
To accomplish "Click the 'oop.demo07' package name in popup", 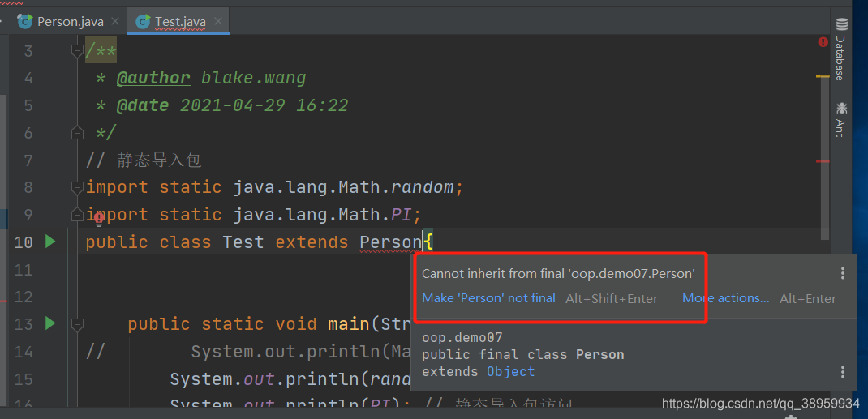I will point(462,338).
